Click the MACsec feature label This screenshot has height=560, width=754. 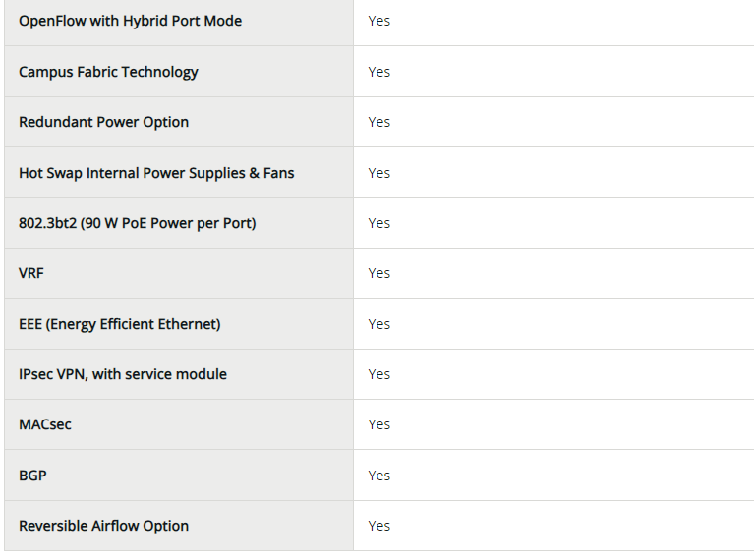click(45, 424)
